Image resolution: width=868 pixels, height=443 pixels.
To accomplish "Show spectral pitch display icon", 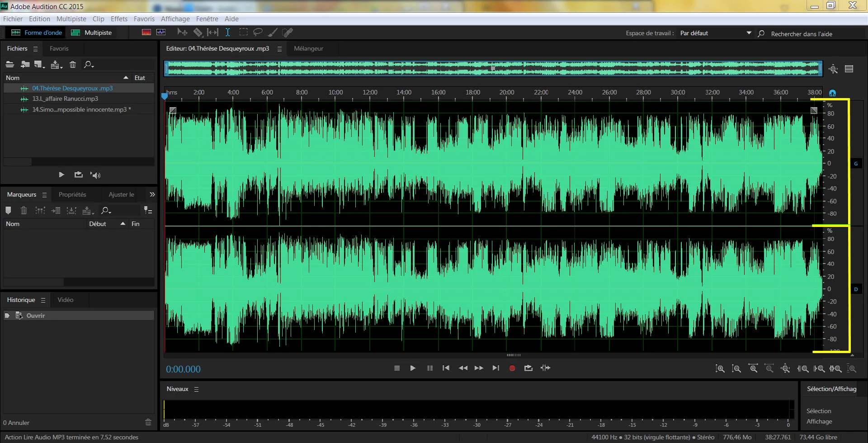I will point(161,32).
